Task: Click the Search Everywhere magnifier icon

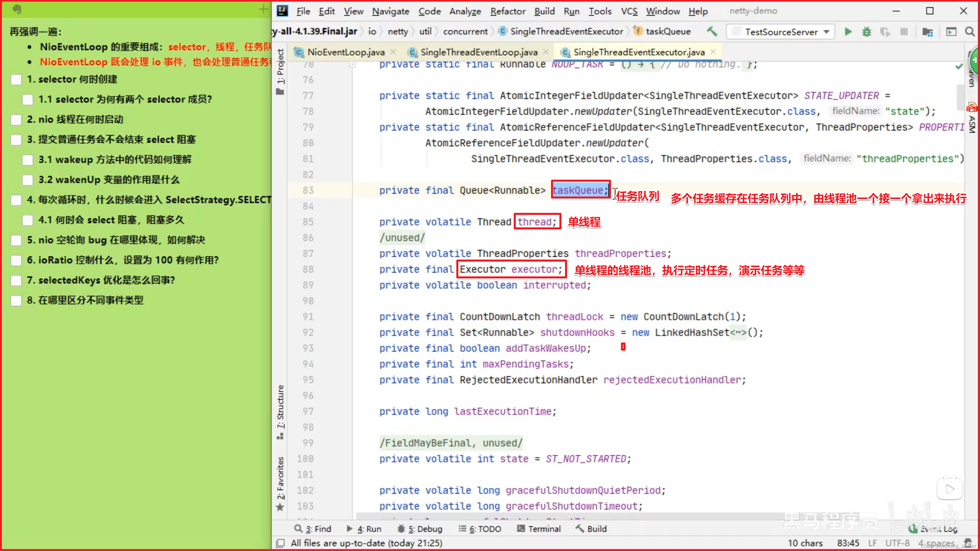Action: tap(970, 32)
